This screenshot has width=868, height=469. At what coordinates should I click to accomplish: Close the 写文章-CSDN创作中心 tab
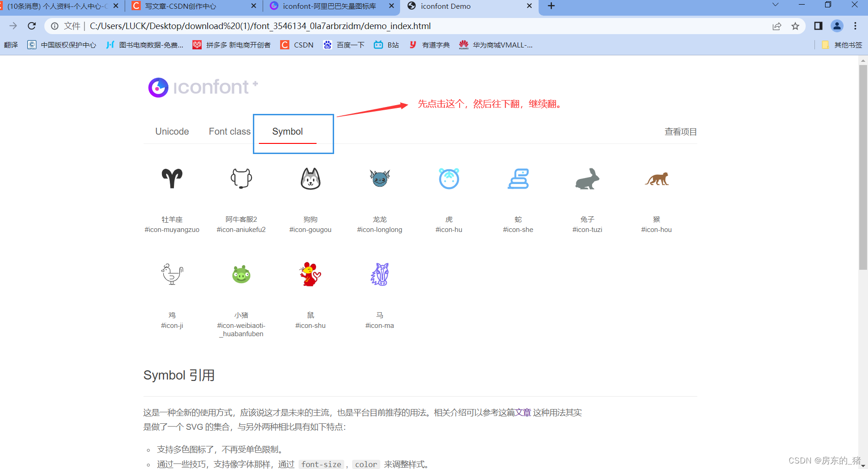click(x=253, y=6)
